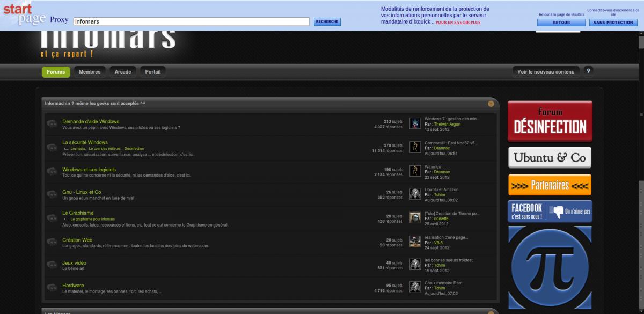
Task: Click the infomars site logo header
Action: pos(109,45)
